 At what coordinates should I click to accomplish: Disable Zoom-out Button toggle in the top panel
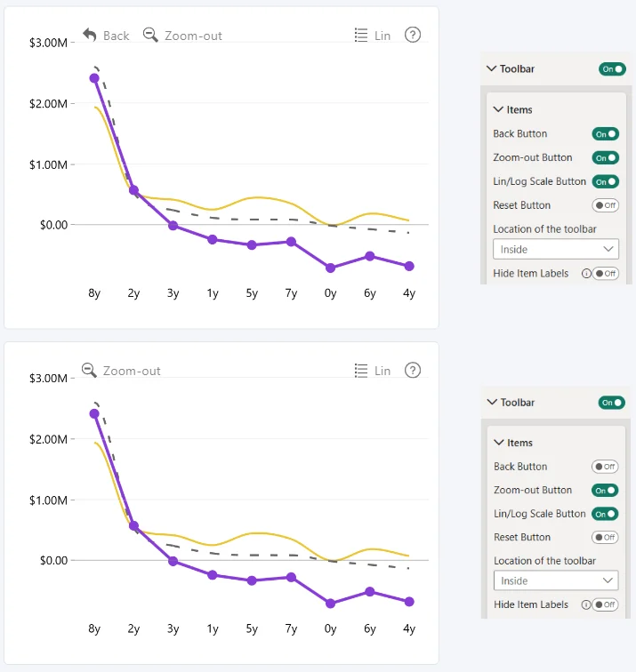pyautogui.click(x=606, y=157)
